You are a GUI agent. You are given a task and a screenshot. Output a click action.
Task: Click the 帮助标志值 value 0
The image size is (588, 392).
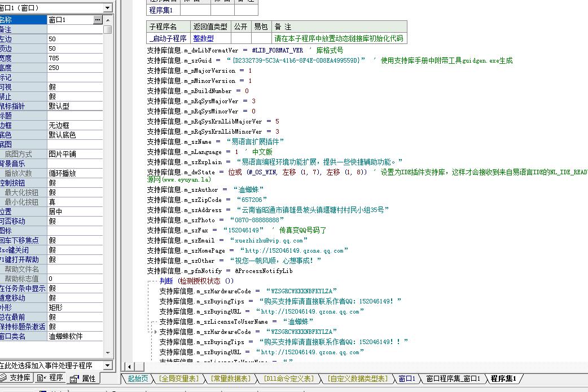75,279
